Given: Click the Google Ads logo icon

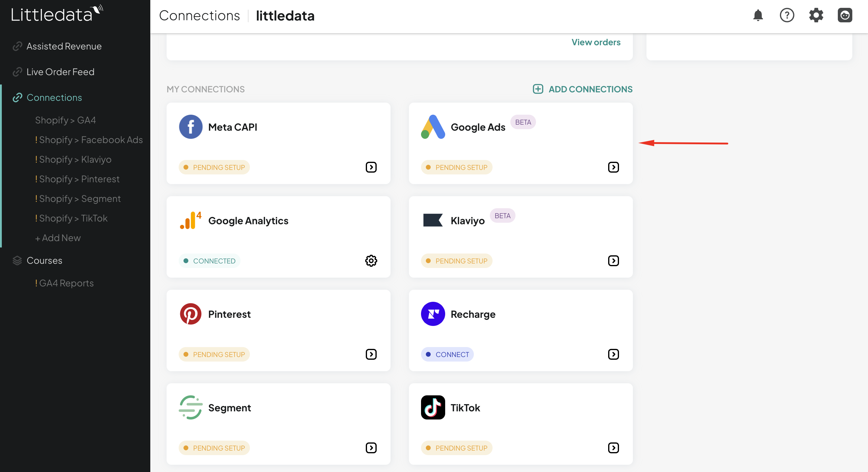Looking at the screenshot, I should click(433, 127).
